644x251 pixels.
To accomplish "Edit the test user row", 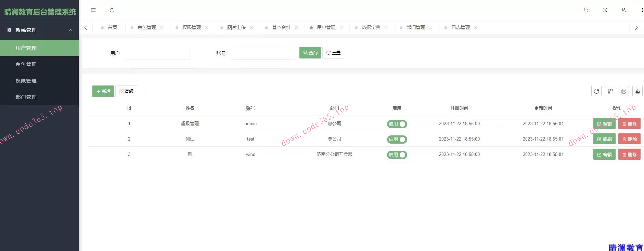I will click(604, 139).
